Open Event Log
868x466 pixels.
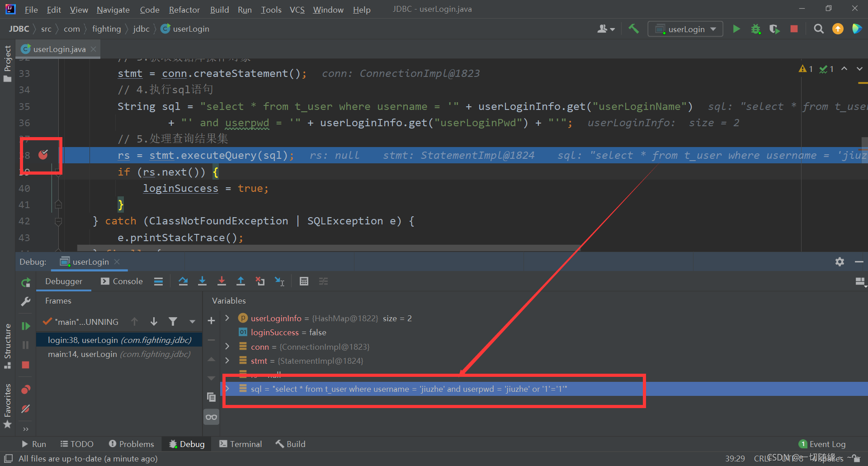tap(822, 444)
